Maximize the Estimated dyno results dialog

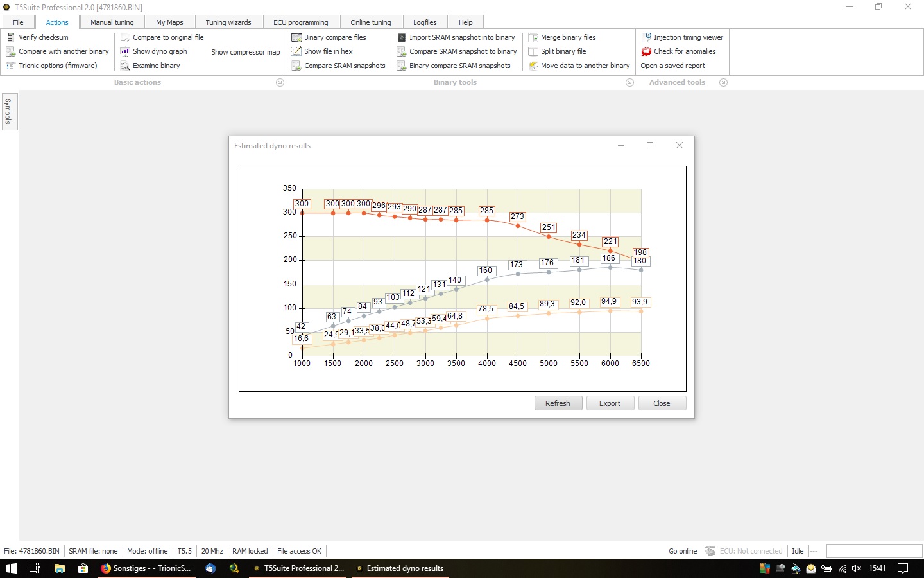(650, 145)
